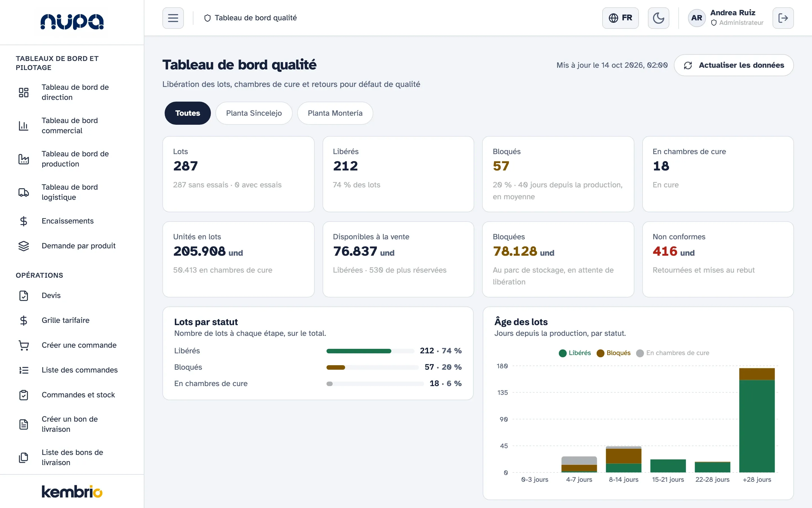Viewport: 812px width, 508px height.
Task: Click the Bloqués brown progress bar
Action: (x=336, y=367)
